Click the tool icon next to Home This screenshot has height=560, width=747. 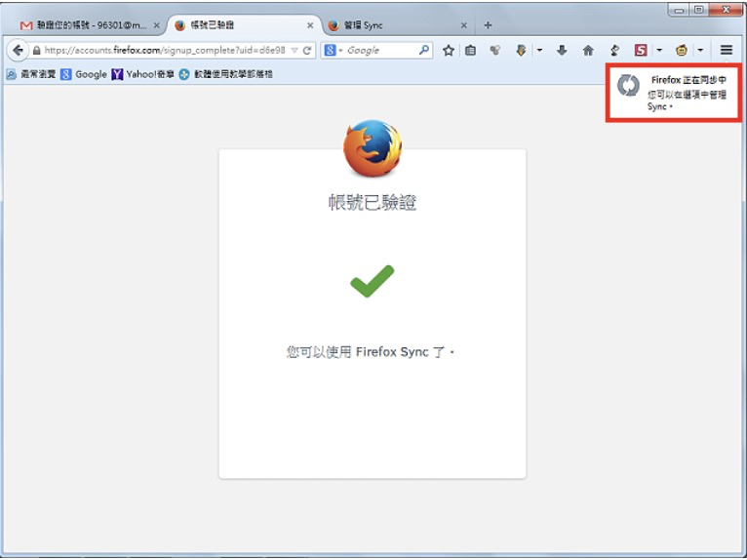click(x=614, y=50)
